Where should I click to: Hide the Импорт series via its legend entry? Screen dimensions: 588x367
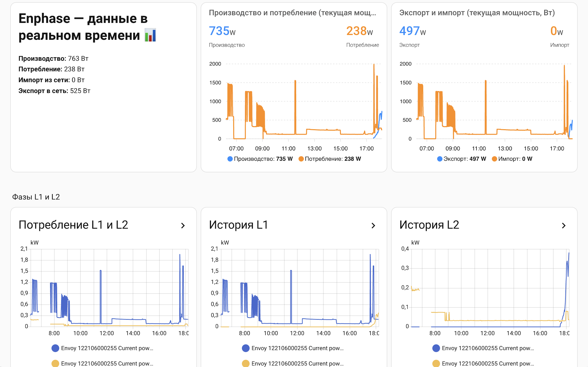[512, 159]
